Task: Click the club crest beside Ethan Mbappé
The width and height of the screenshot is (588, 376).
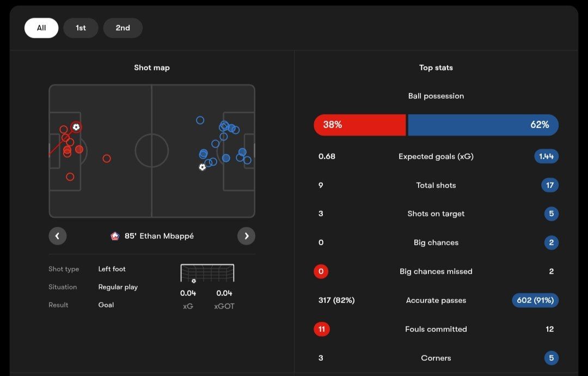Action: pos(115,236)
